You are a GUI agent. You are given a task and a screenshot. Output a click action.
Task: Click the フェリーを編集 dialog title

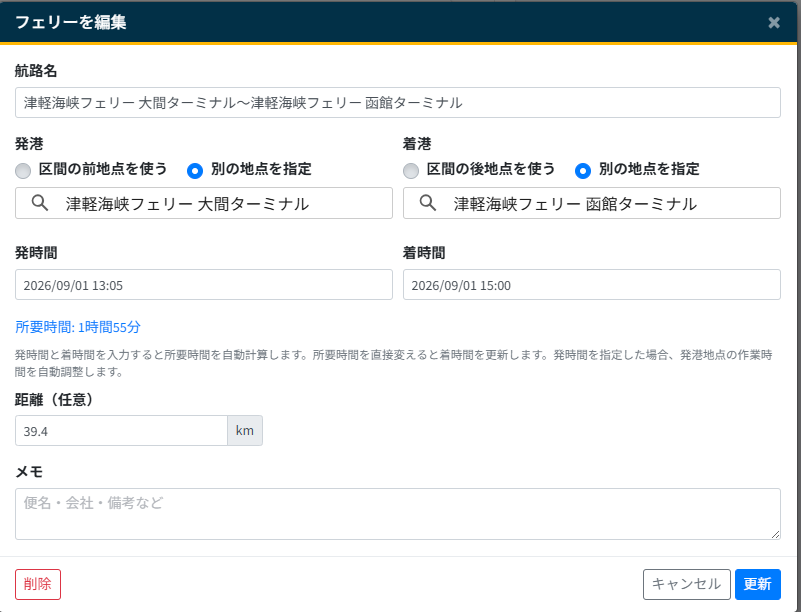pos(70,22)
